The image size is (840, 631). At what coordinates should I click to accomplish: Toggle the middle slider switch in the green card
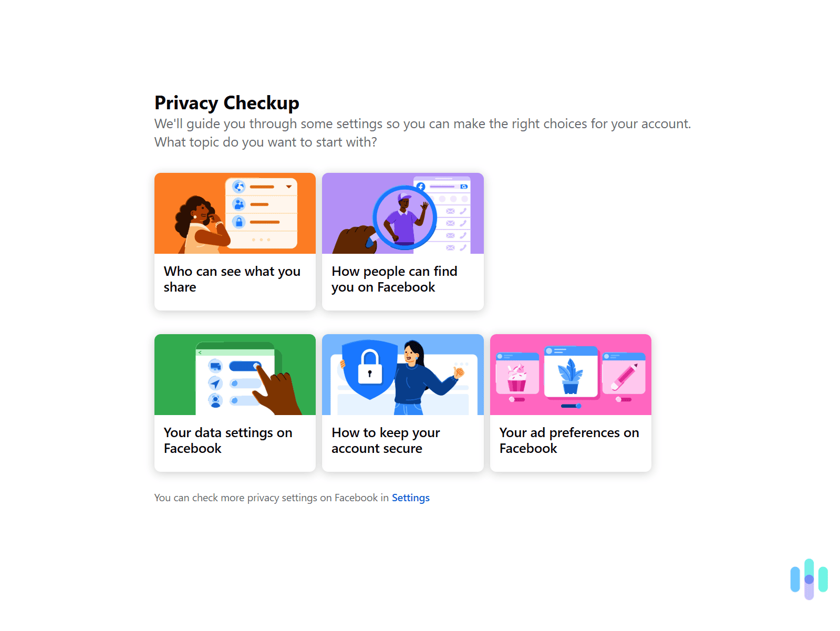[246, 384]
